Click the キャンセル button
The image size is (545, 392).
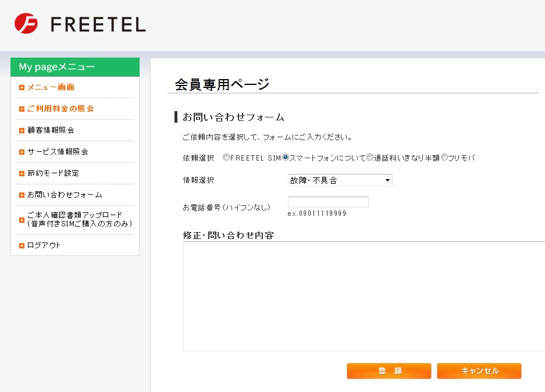point(479,371)
